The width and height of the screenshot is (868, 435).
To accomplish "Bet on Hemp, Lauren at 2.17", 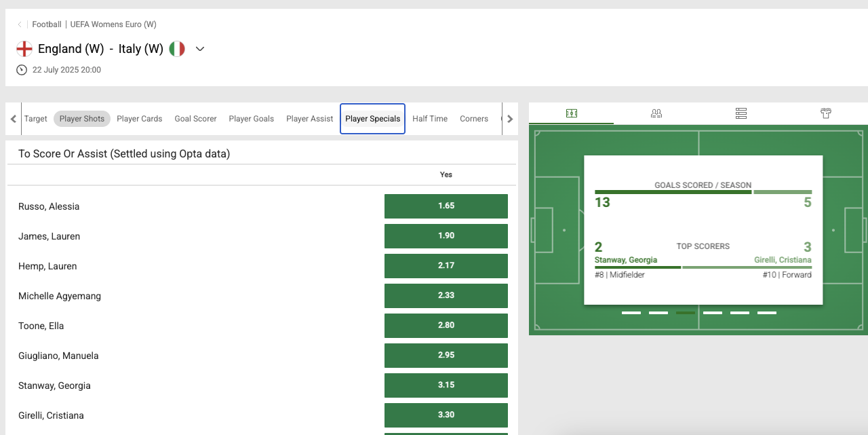I will 446,266.
